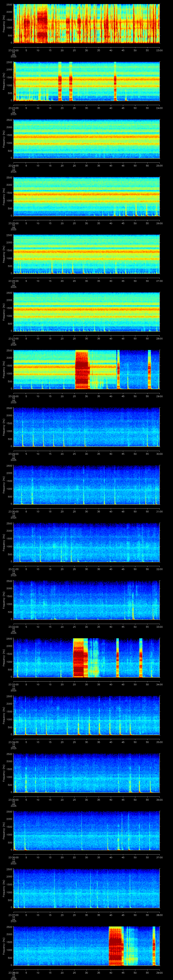
Task: Select the spectrogram panel starting at 23:22:00
Action: tap(87, 24)
